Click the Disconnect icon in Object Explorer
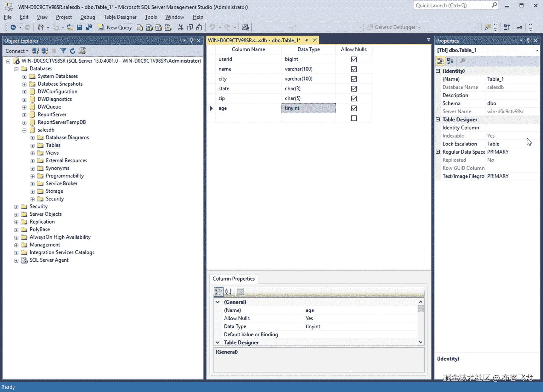 coord(45,51)
